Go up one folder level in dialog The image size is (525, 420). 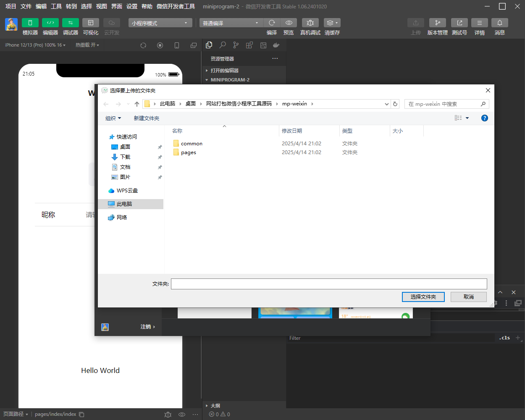136,104
